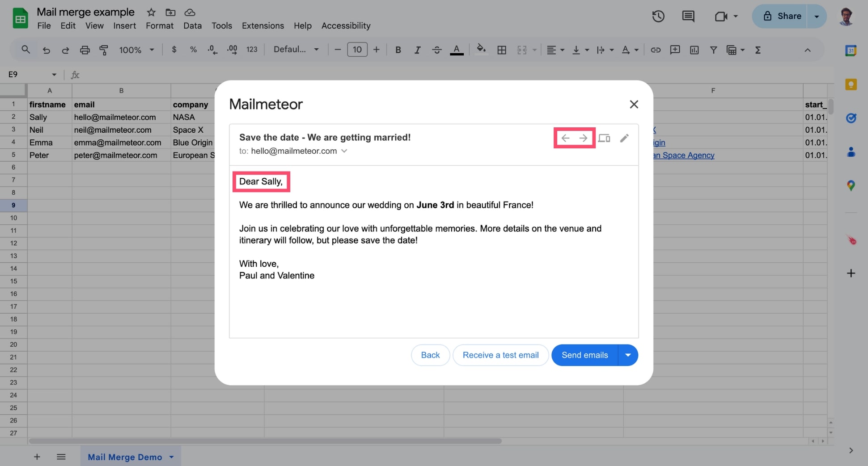This screenshot has width=868, height=466.
Task: Open Google Keep from the right sidebar
Action: pyautogui.click(x=851, y=84)
